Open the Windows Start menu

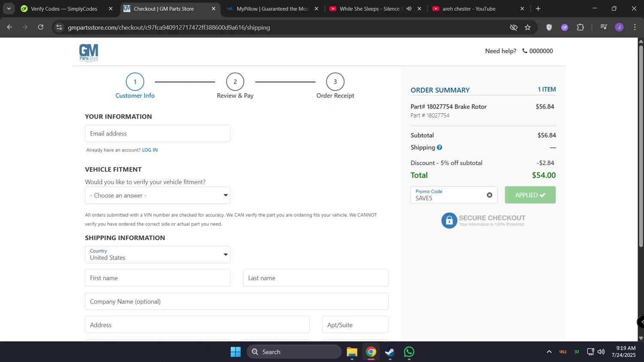(x=236, y=352)
